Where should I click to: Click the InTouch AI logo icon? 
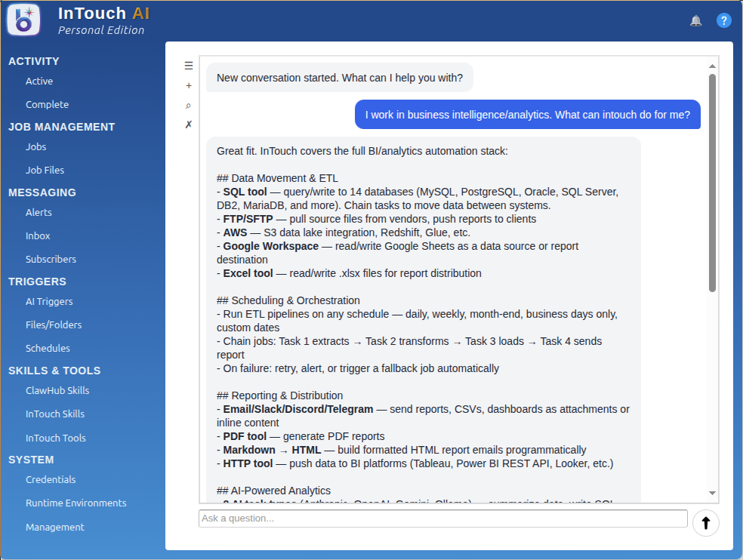pos(23,20)
